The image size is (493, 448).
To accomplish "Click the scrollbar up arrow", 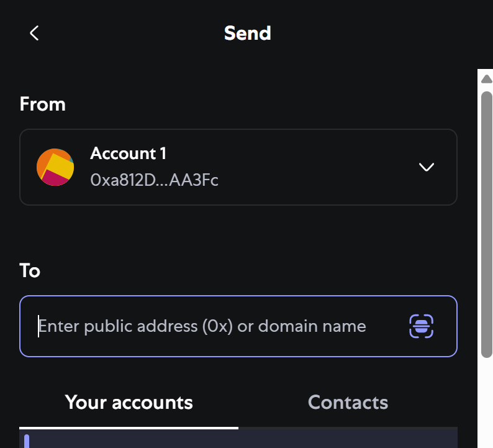I will pyautogui.click(x=487, y=78).
